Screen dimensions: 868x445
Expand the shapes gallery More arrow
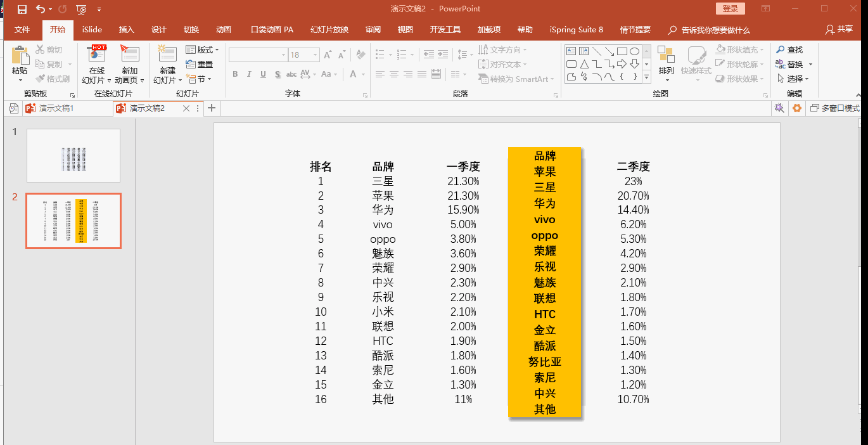pyautogui.click(x=647, y=77)
